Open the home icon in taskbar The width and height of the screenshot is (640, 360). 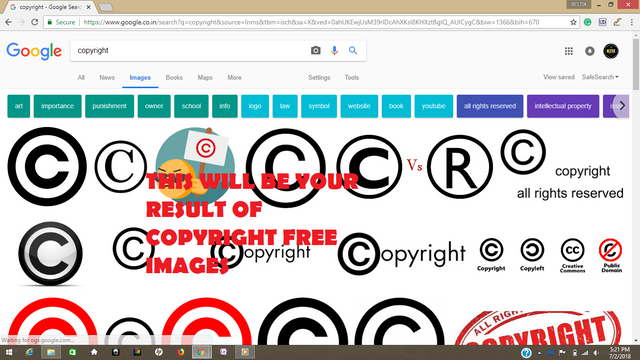(94, 352)
